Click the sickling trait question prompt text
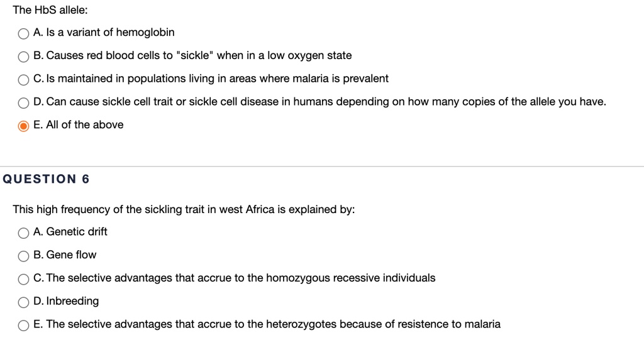Viewport: 644px width, 362px height. [184, 209]
